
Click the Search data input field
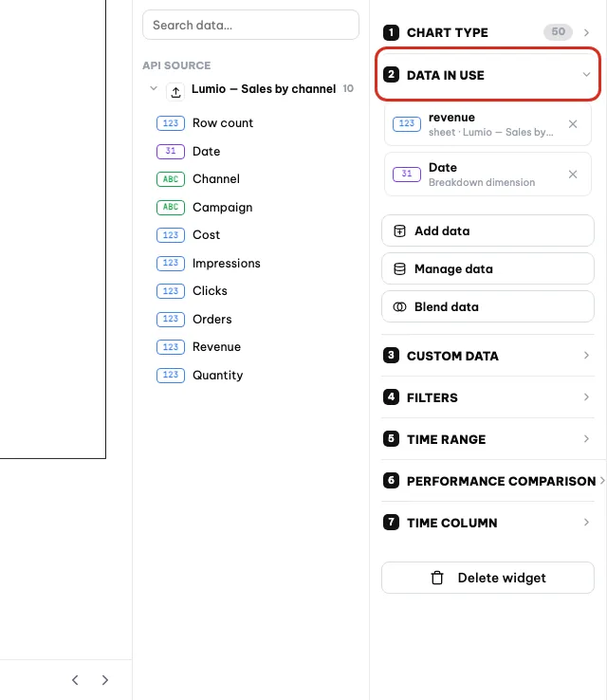pyautogui.click(x=250, y=25)
